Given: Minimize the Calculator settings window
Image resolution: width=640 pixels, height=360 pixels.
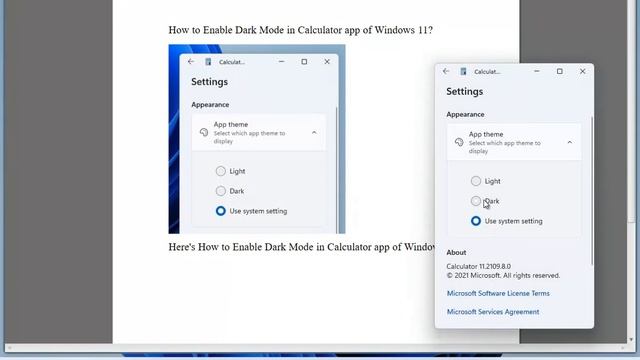Looking at the screenshot, I should click(x=537, y=71).
